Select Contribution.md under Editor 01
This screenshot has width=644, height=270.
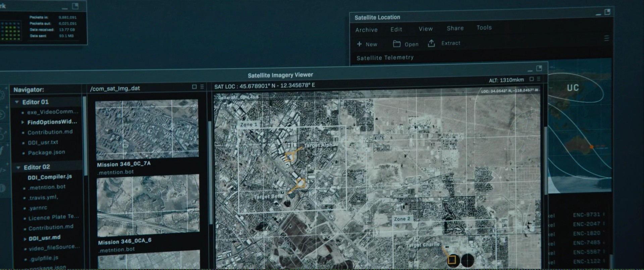(x=50, y=132)
